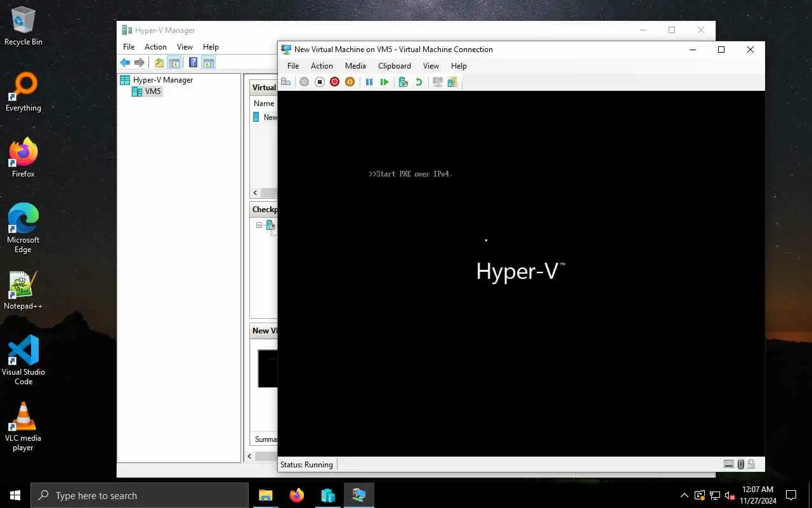812x508 pixels.
Task: Open the Recycle Bin desktop icon
Action: [23, 26]
